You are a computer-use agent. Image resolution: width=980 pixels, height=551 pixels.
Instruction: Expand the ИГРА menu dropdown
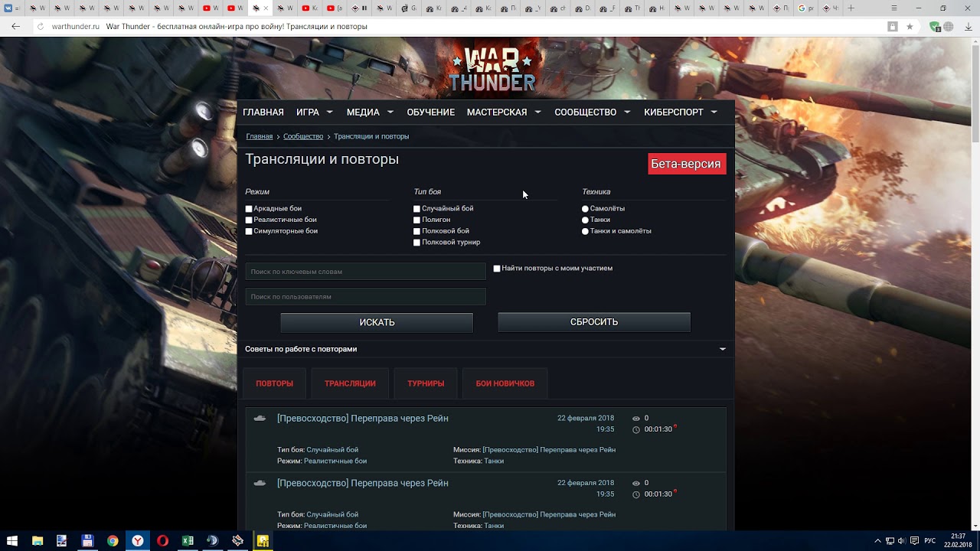pos(329,112)
